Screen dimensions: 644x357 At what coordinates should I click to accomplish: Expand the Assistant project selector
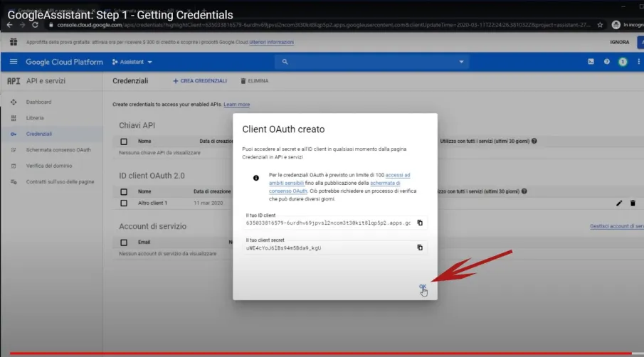pos(132,62)
